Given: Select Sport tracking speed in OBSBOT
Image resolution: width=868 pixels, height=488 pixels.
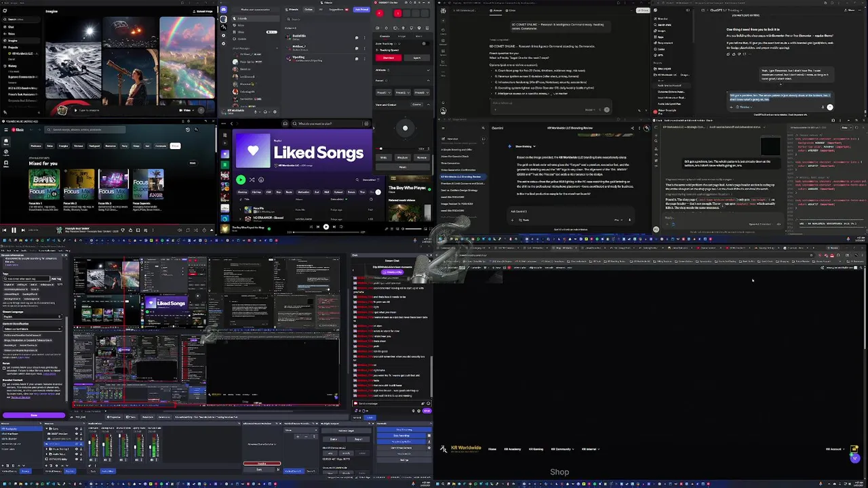Looking at the screenshot, I should pos(416,58).
